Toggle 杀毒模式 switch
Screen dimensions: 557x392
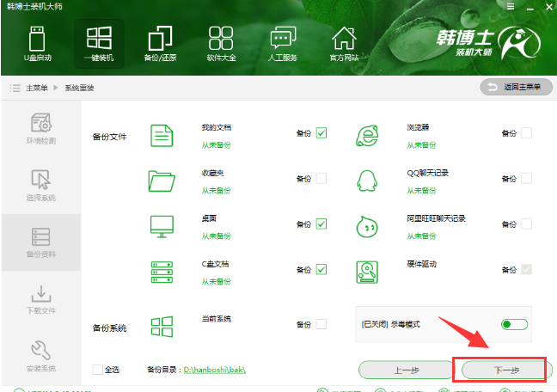click(x=514, y=324)
